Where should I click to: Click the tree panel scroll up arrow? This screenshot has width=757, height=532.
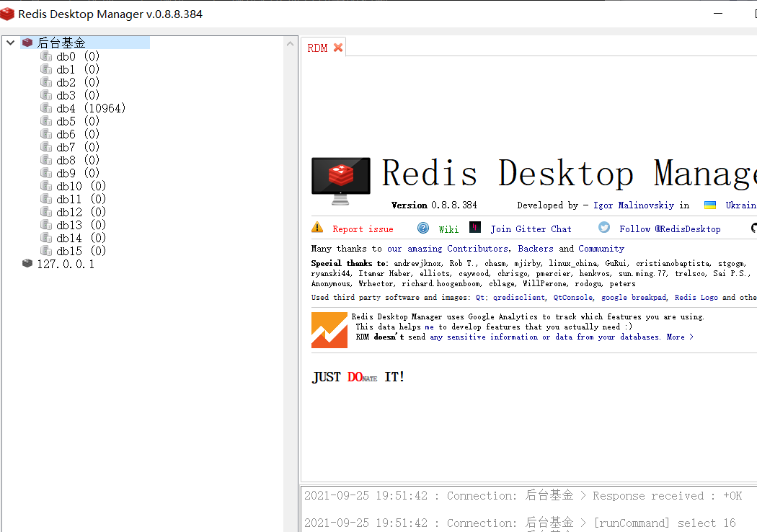(290, 44)
